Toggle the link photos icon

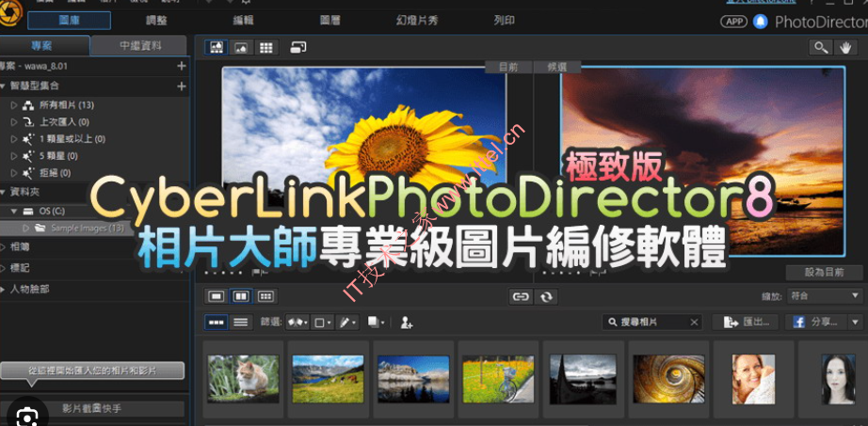(521, 297)
